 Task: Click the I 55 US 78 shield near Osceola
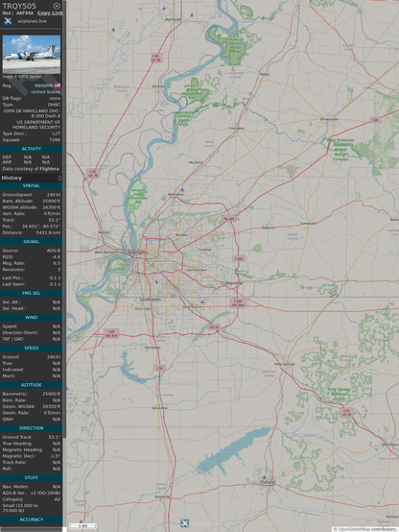pos(155,58)
